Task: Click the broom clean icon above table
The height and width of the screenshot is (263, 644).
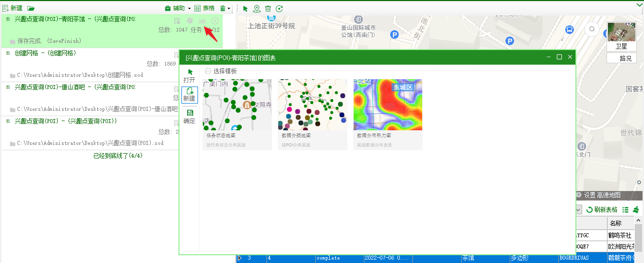Action: [636, 210]
